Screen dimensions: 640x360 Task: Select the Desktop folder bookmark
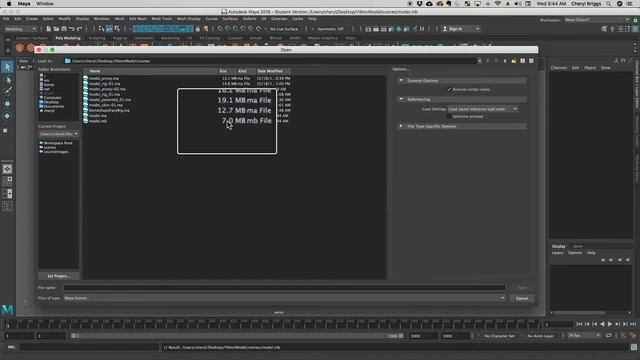click(51, 102)
